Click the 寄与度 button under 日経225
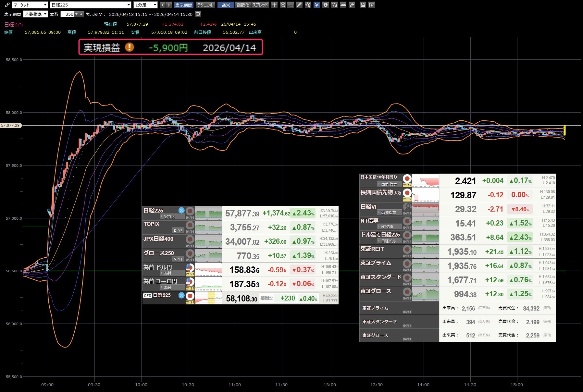583x392 pixels. (x=169, y=216)
